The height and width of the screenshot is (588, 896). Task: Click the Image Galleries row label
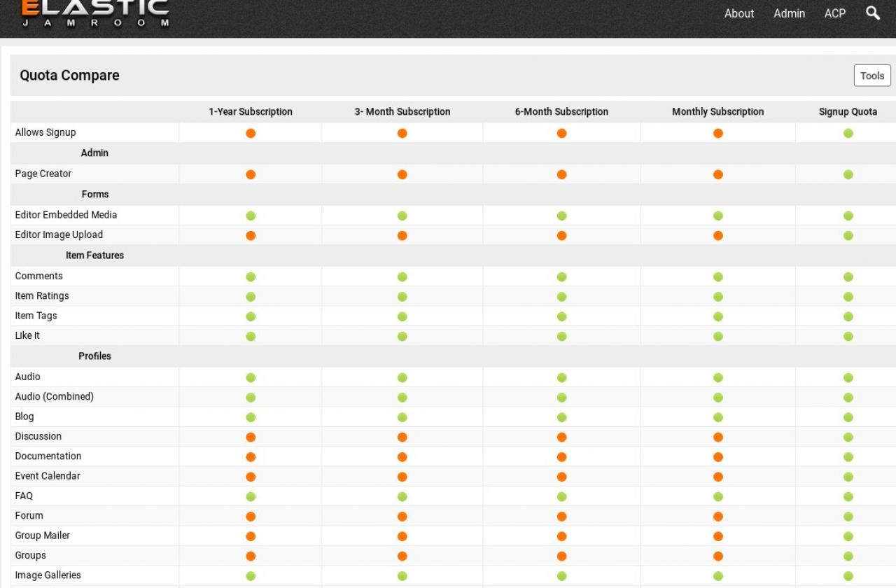48,575
